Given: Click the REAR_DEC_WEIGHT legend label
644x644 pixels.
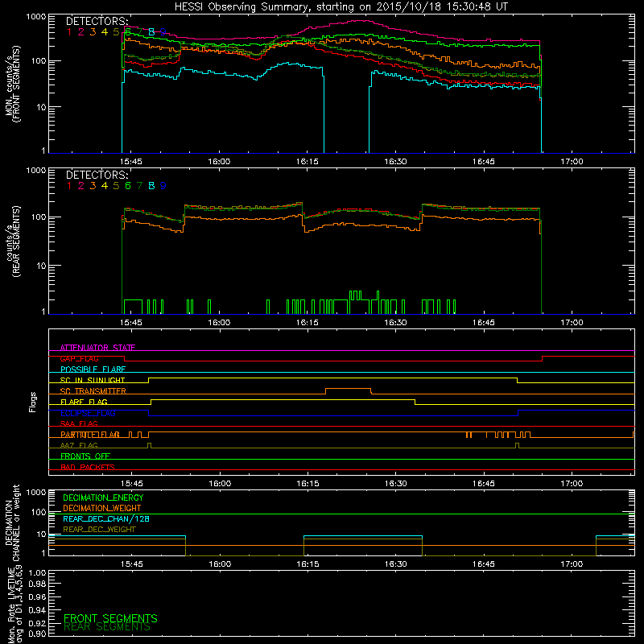Looking at the screenshot, I should click(99, 530).
